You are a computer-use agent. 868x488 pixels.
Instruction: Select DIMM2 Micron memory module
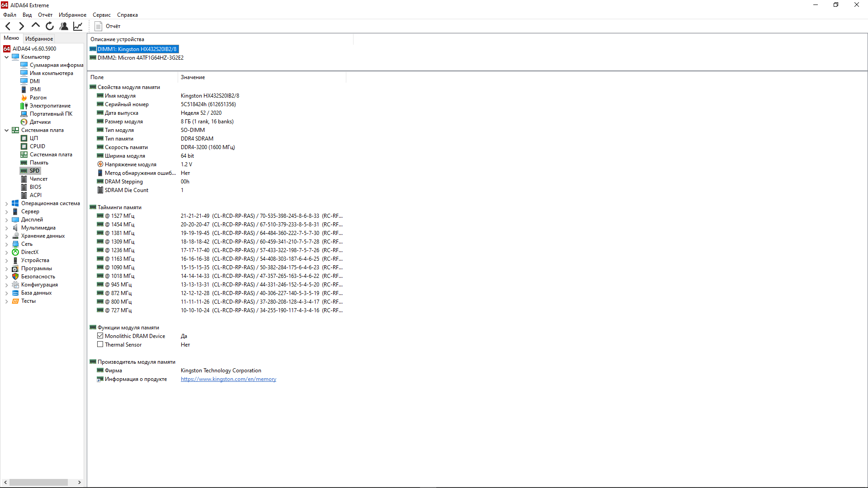point(140,58)
